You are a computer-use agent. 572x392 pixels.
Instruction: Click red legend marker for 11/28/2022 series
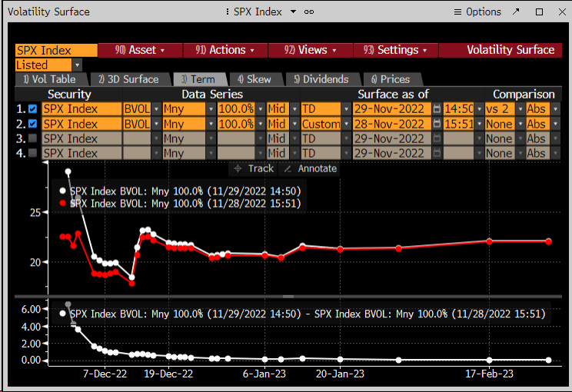tap(62, 203)
